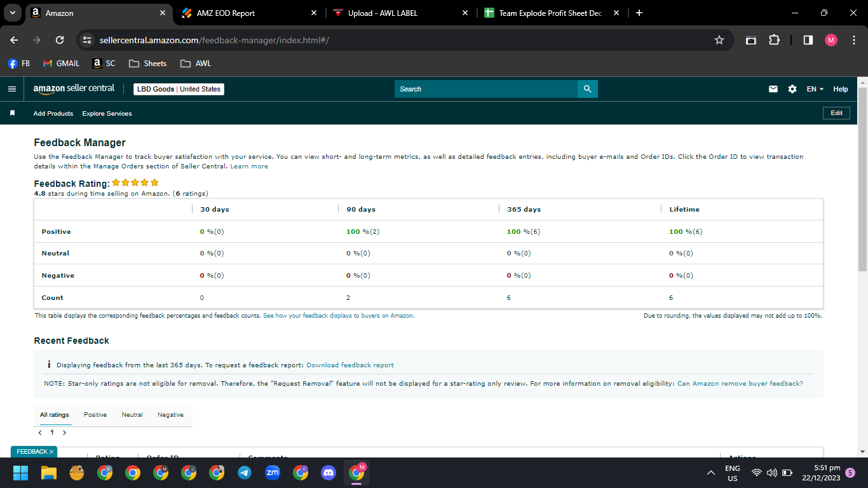The height and width of the screenshot is (488, 868).
Task: Open the Seller Central hamburger menu
Action: click(12, 89)
